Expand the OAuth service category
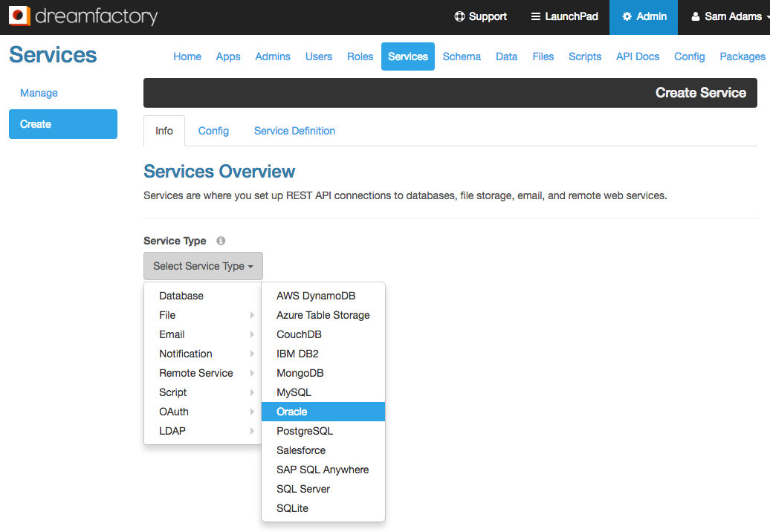 (x=173, y=411)
